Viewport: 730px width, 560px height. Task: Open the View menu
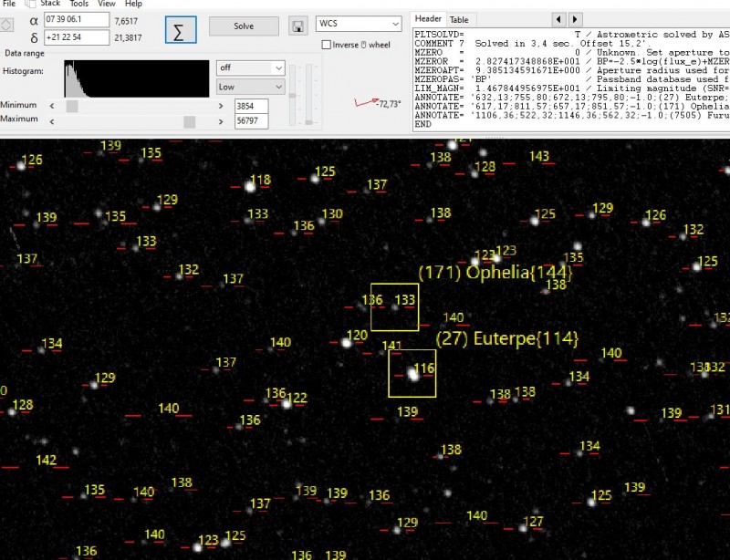(x=107, y=4)
